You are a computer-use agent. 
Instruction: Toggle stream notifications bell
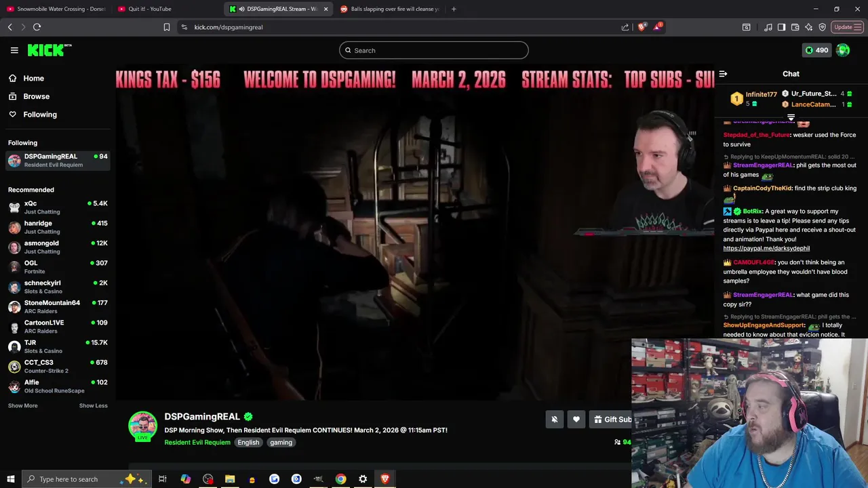pos(554,420)
